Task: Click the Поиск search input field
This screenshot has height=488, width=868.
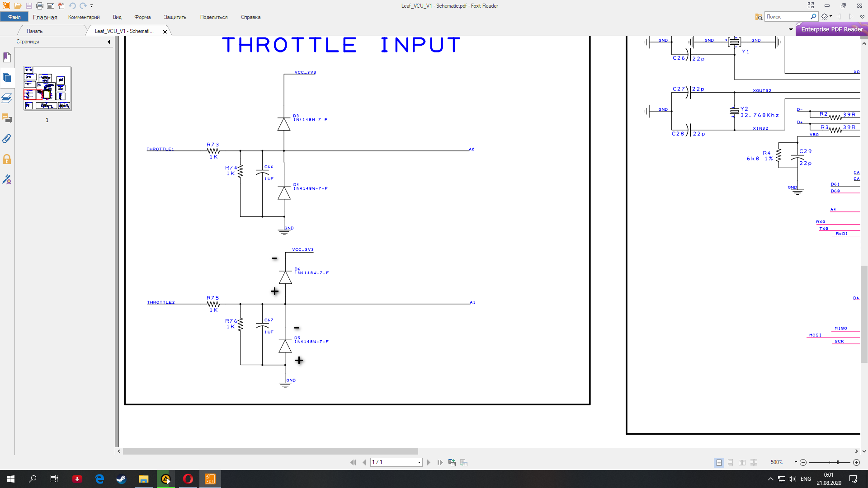Action: (x=787, y=17)
